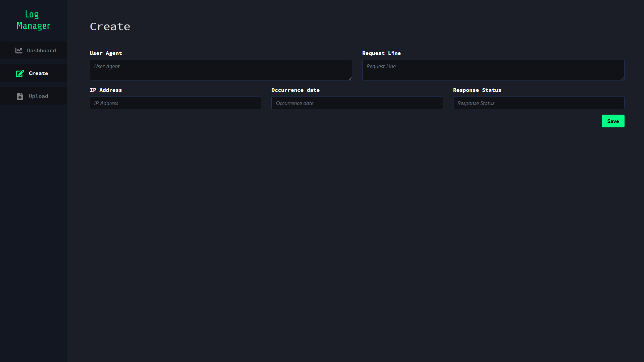
Task: Click the Response Status input field
Action: pyautogui.click(x=538, y=103)
